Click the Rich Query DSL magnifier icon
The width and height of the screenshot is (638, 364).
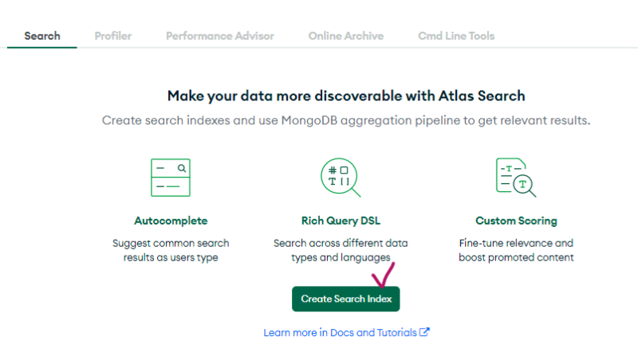(x=341, y=177)
